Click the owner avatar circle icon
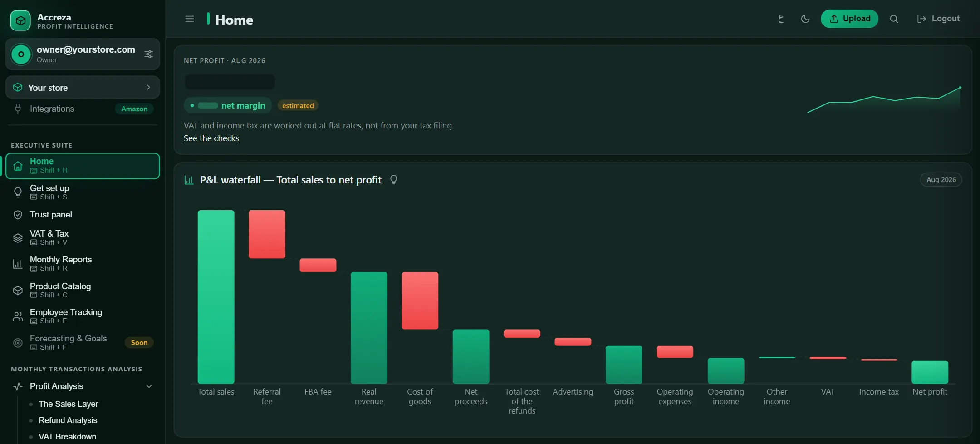The height and width of the screenshot is (444, 980). [21, 54]
